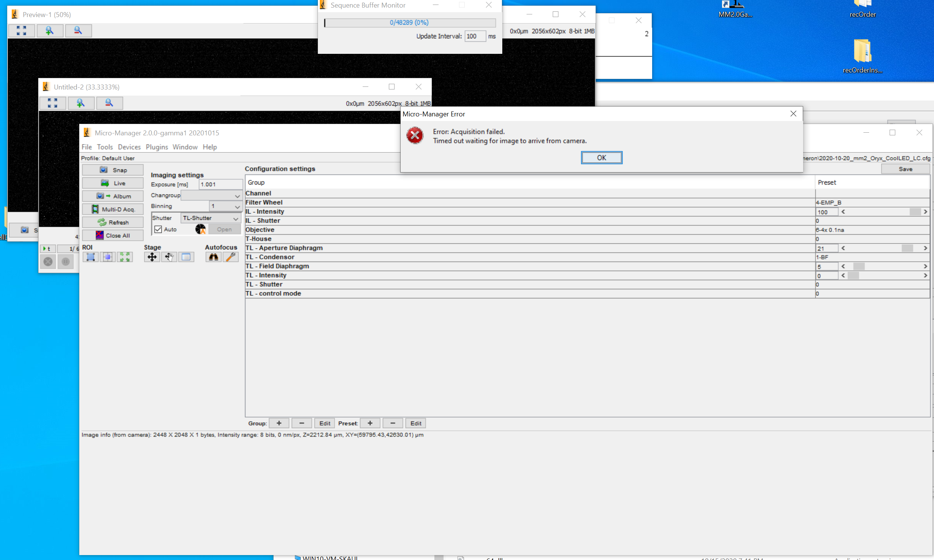Click zoom-in icon in Untitled-2 window
This screenshot has width=934, height=560.
tap(81, 103)
